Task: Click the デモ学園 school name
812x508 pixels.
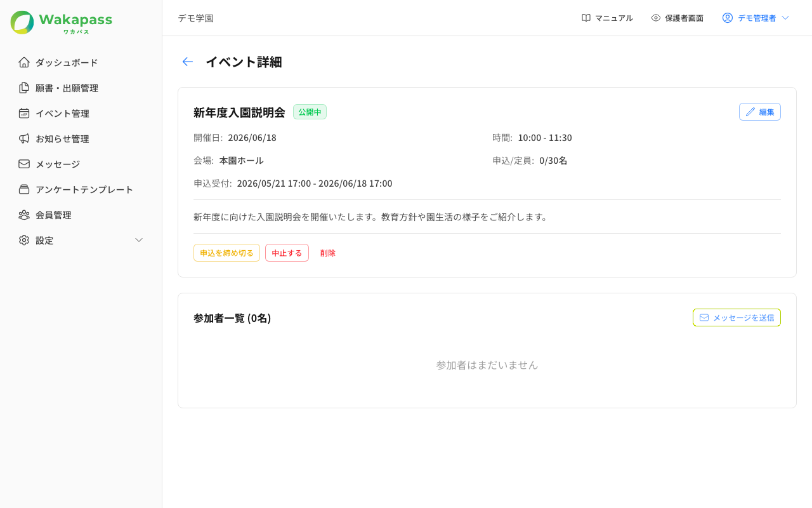Action: pos(195,18)
